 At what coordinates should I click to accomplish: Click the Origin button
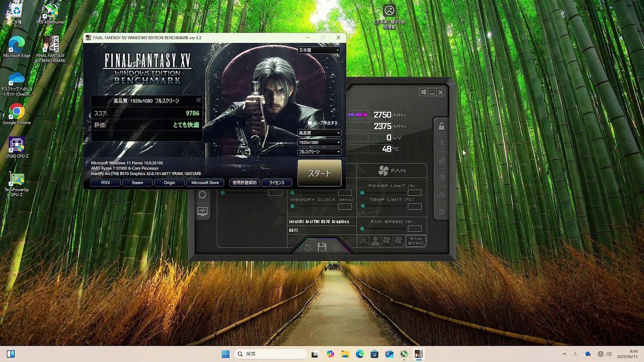[169, 183]
